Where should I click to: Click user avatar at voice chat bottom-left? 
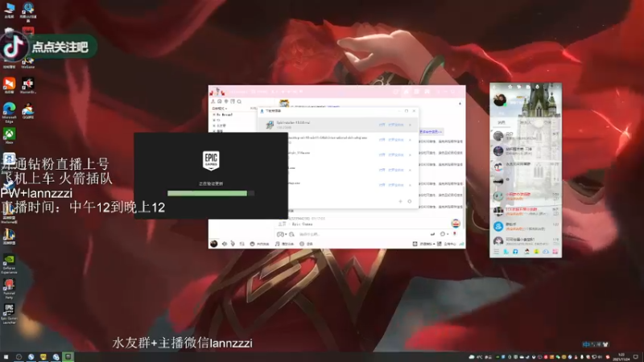(x=213, y=244)
